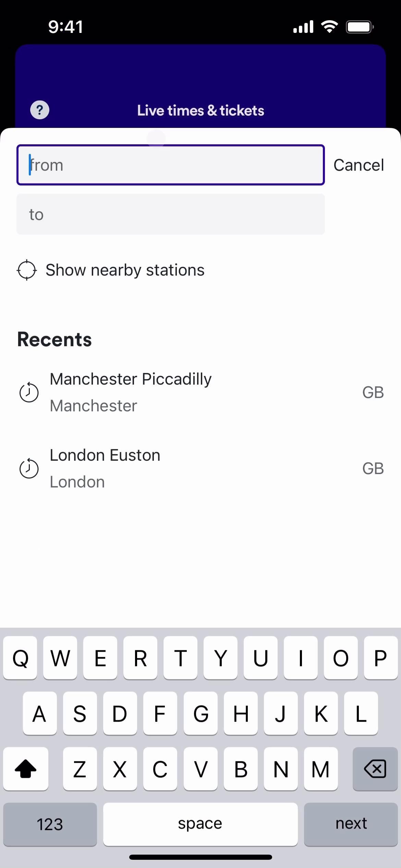The width and height of the screenshot is (401, 868).
Task: Toggle the shift key on keyboard
Action: tap(26, 769)
